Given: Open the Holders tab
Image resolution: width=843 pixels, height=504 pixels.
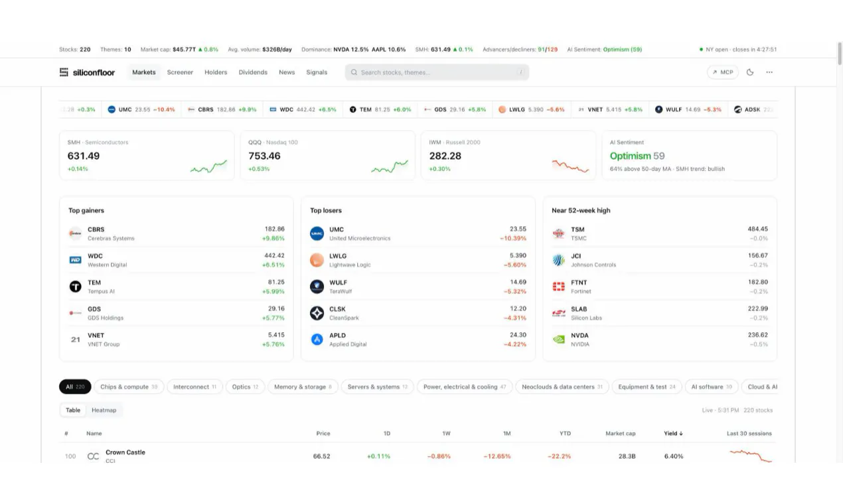Looking at the screenshot, I should [216, 72].
